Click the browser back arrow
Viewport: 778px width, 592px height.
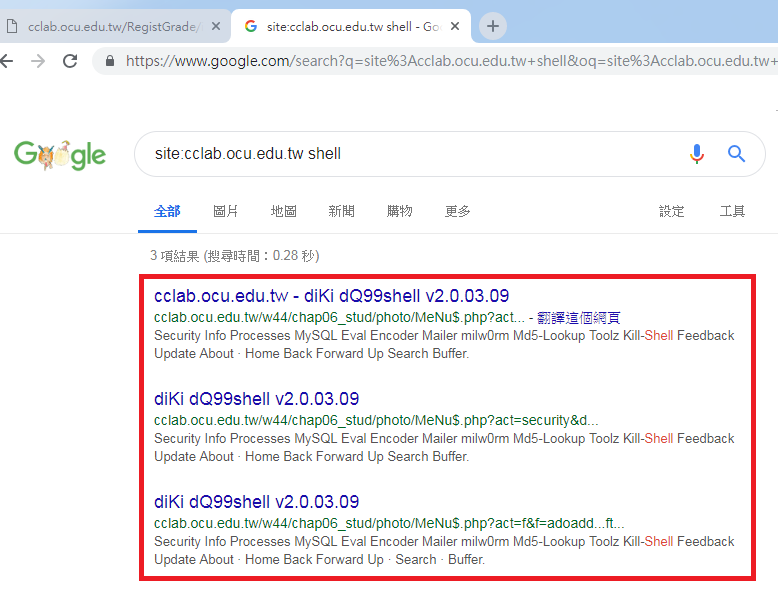(6, 61)
